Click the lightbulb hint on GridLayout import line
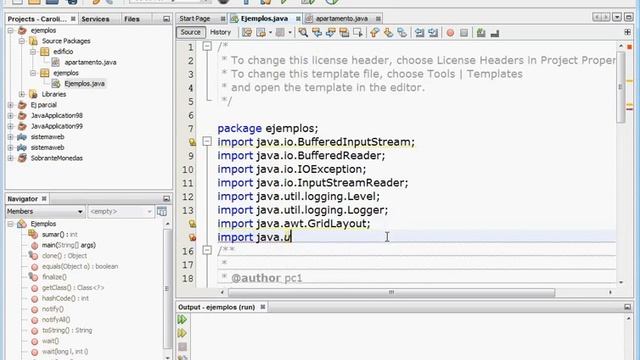640x360 pixels. point(192,224)
